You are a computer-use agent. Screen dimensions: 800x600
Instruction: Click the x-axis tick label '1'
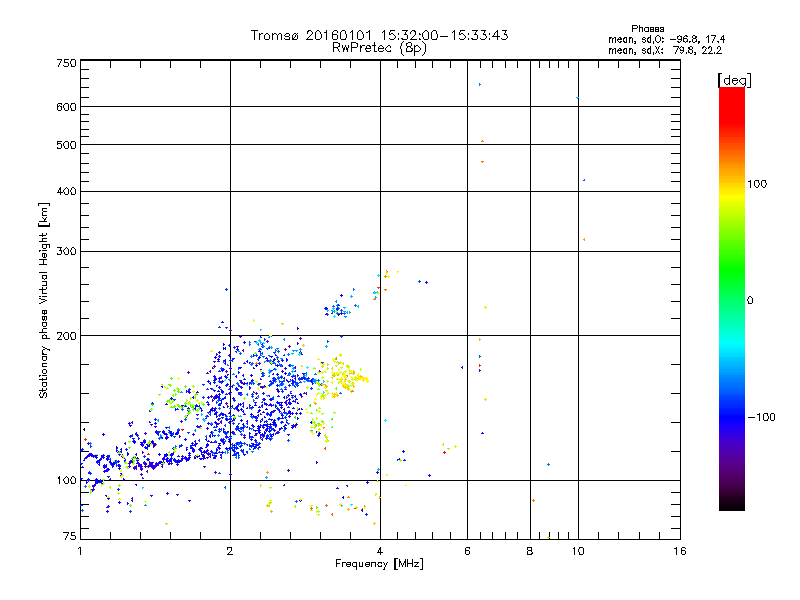(x=80, y=551)
